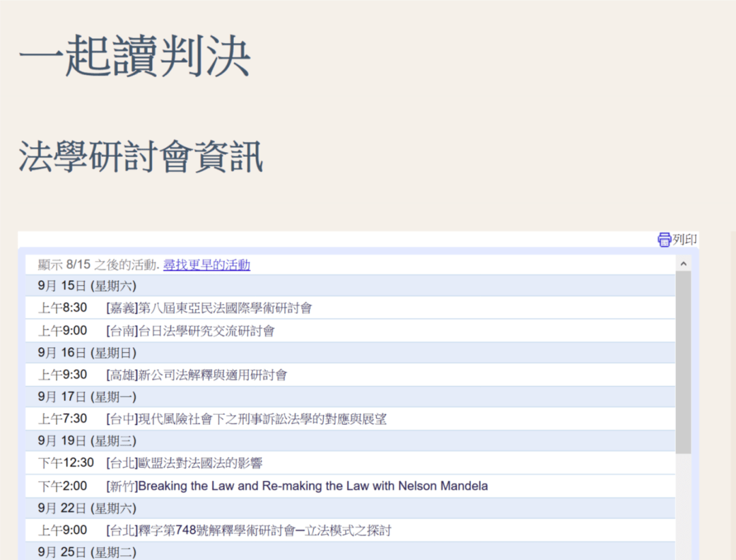Click the 法學研討會資訊 page heading
Viewport: 736px width, 560px height.
[x=141, y=157]
